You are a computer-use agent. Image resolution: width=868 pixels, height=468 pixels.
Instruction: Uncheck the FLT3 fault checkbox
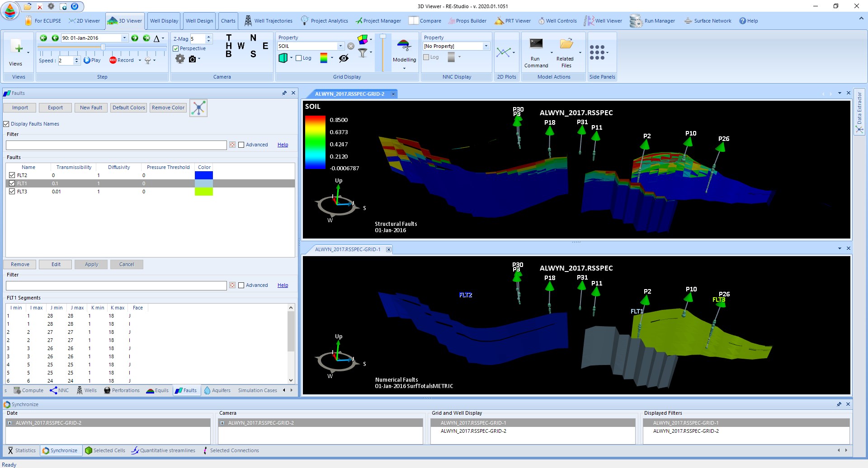(x=12, y=192)
